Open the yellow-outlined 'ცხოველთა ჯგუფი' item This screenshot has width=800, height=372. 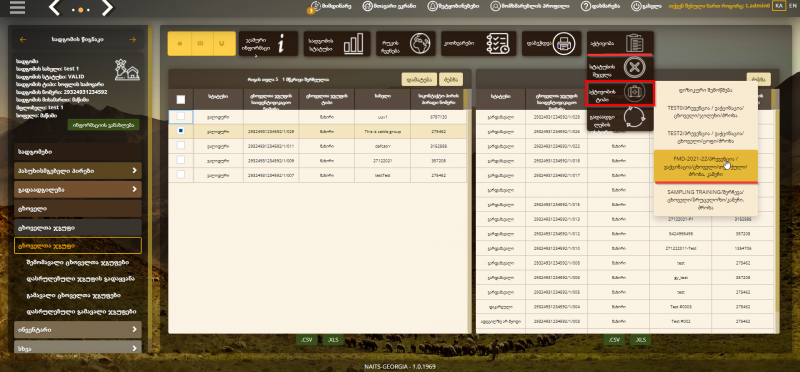pyautogui.click(x=78, y=245)
